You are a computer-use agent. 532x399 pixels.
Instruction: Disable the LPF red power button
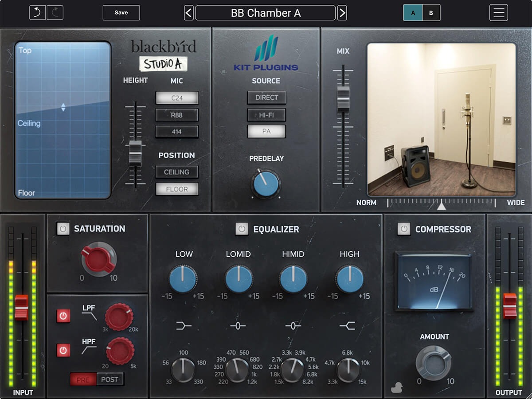63,316
